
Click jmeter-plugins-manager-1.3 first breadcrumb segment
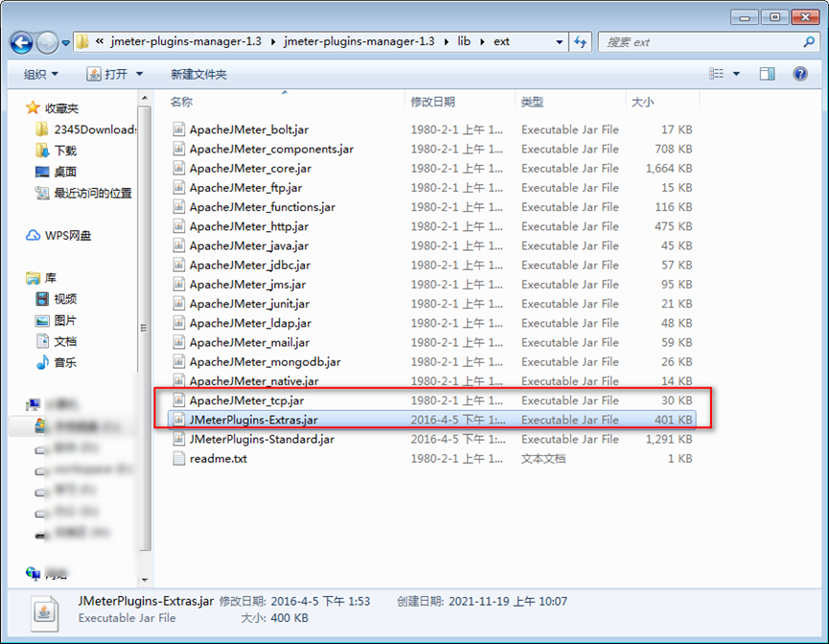click(x=186, y=42)
